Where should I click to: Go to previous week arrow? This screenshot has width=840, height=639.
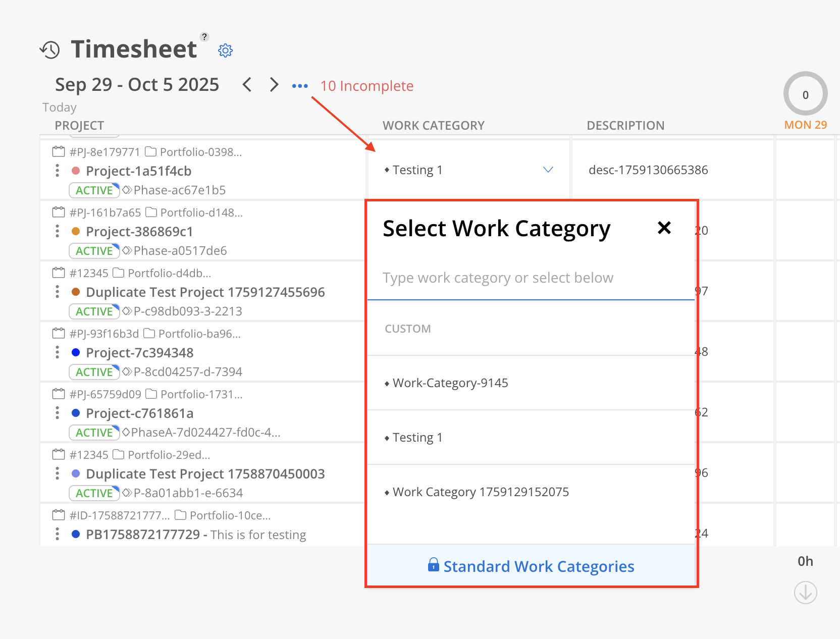[x=247, y=85]
